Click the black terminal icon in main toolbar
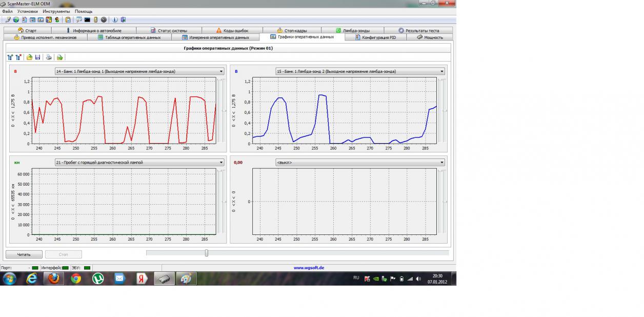Viewport: 644px width, 317px height. 87,19
